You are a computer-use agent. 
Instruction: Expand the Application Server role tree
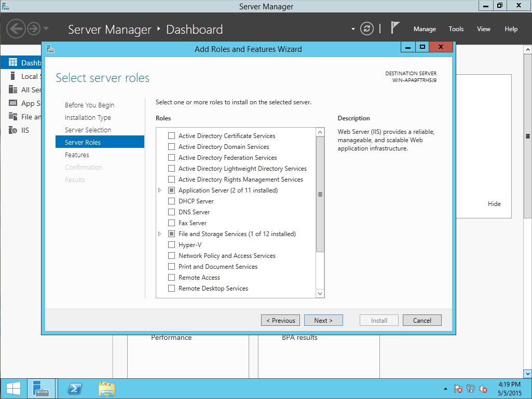[159, 190]
